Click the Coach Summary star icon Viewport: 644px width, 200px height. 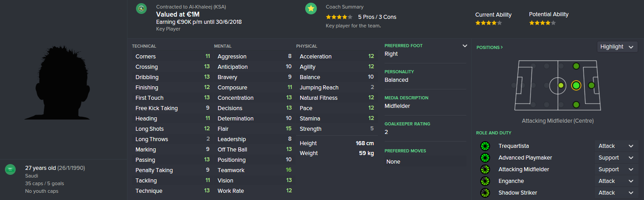311,9
